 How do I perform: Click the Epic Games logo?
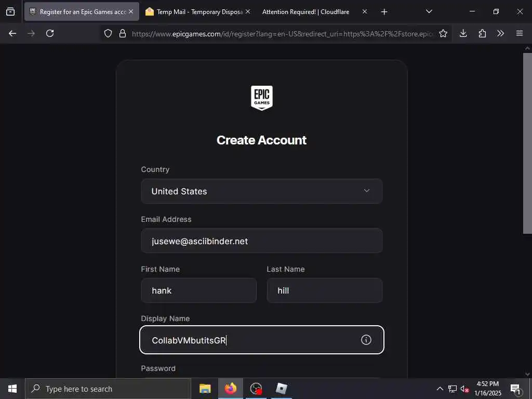[x=262, y=98]
